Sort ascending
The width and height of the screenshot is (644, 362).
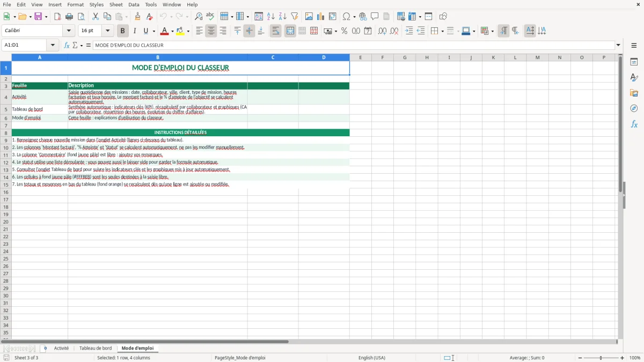click(271, 17)
